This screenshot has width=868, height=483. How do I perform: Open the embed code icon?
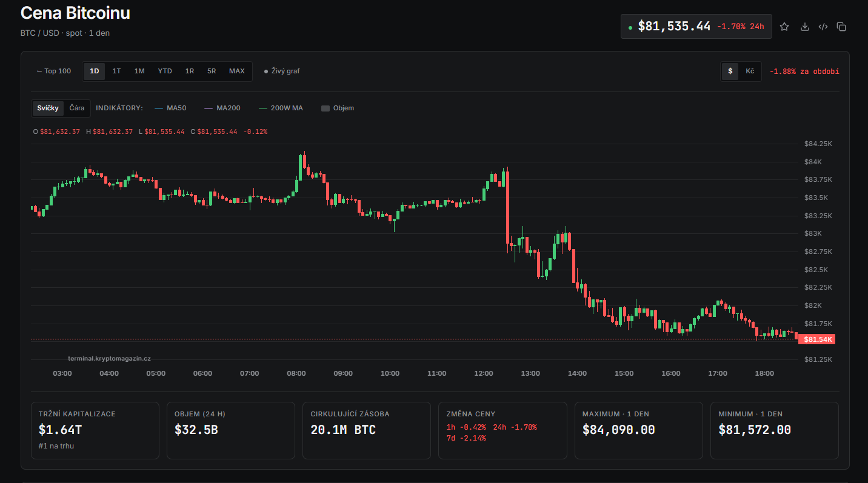tap(823, 27)
